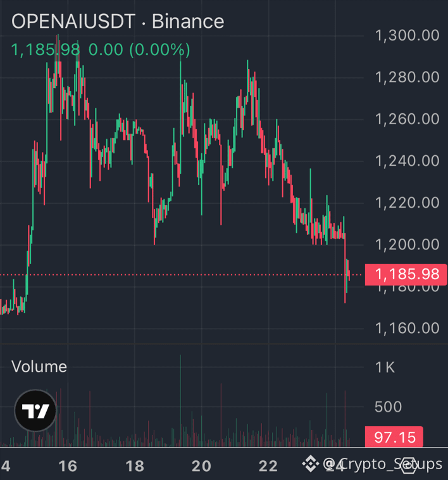
Task: Click the 500 volume axis label
Action: coord(389,407)
